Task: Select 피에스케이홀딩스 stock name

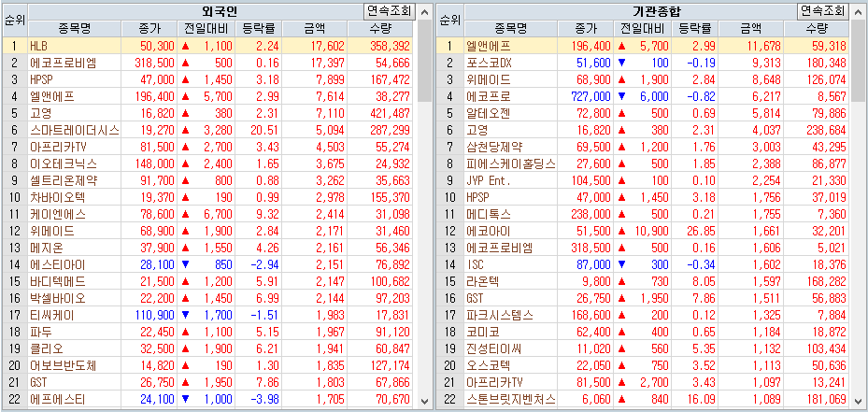Action: pyautogui.click(x=510, y=163)
